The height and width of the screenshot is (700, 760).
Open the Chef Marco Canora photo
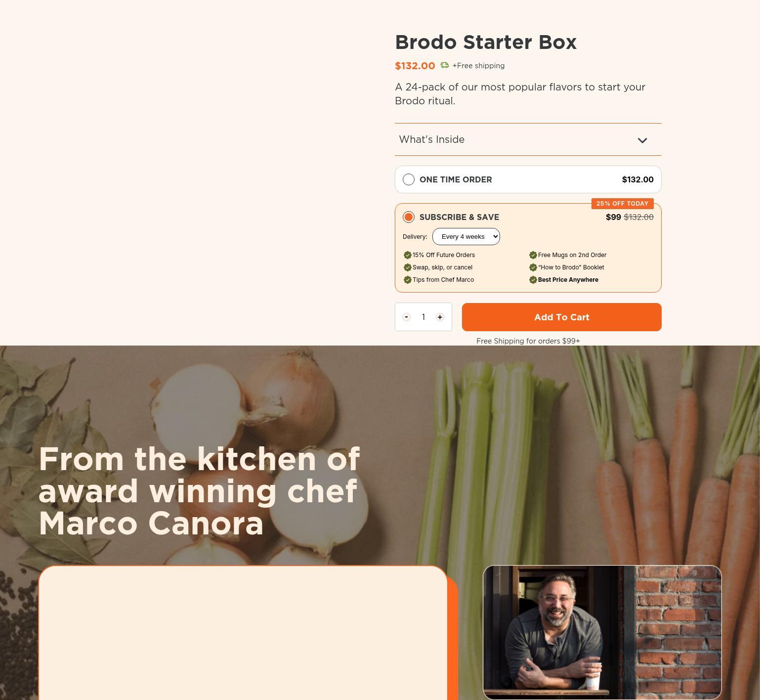click(602, 632)
